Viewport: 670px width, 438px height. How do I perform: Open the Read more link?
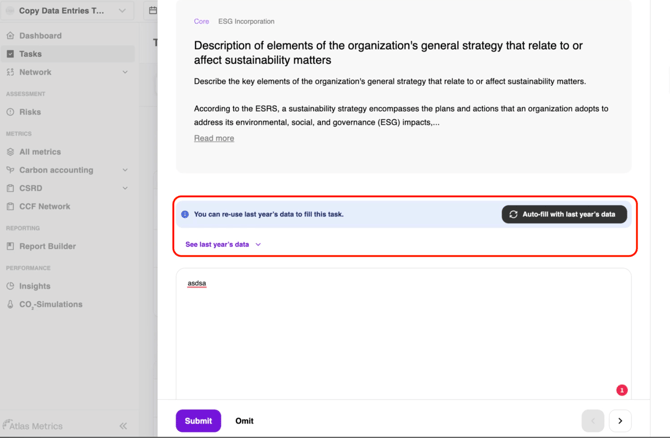214,138
